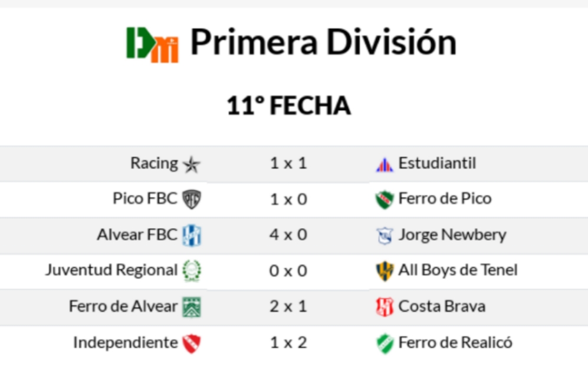Screen dimensions: 588x387
Task: Click the Estudiantil crest icon
Action: tap(385, 164)
